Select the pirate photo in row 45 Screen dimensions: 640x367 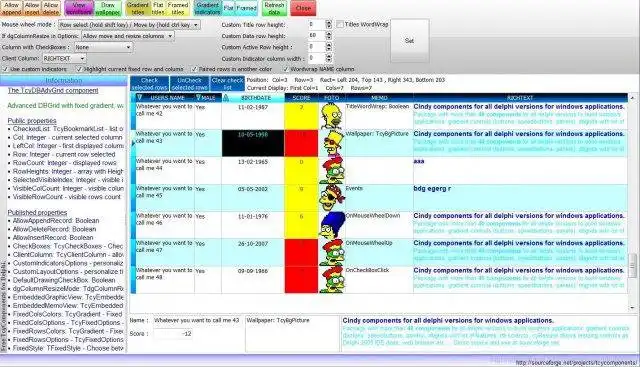[331, 198]
